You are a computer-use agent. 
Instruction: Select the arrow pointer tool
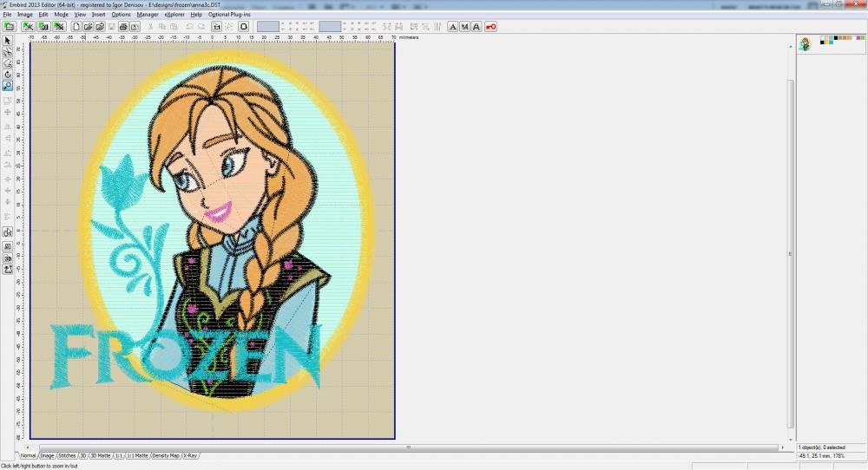click(x=7, y=41)
